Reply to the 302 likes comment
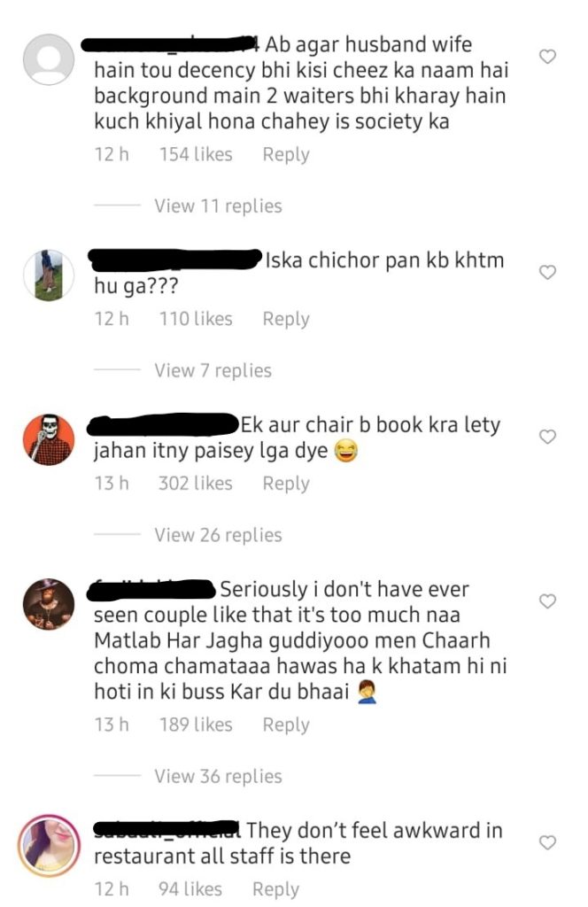The height and width of the screenshot is (907, 588). pyautogui.click(x=286, y=483)
